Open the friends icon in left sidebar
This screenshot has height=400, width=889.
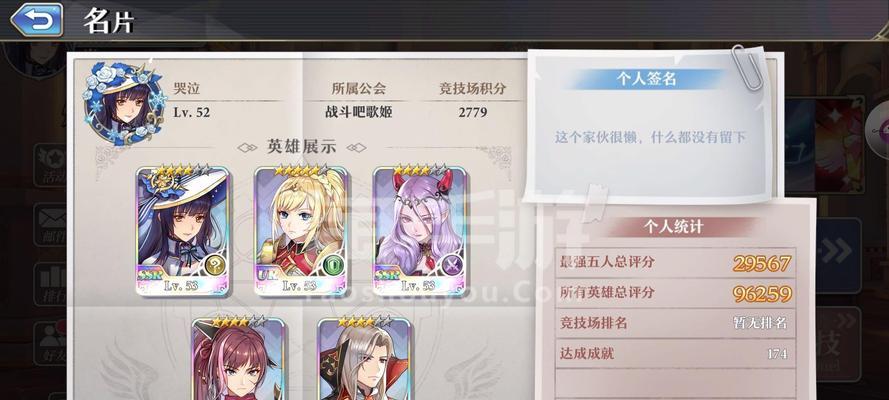point(51,343)
